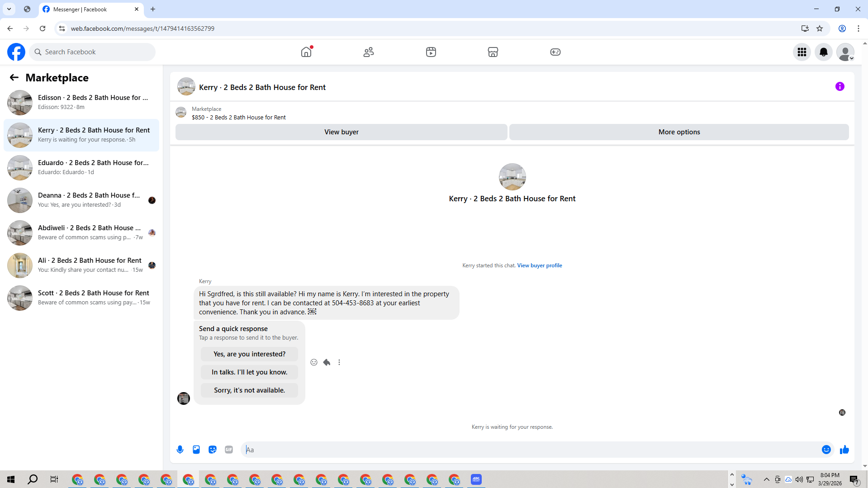Screen dimensions: 868x488
Task: Click the large listing photo in chat
Action: [x=512, y=177]
